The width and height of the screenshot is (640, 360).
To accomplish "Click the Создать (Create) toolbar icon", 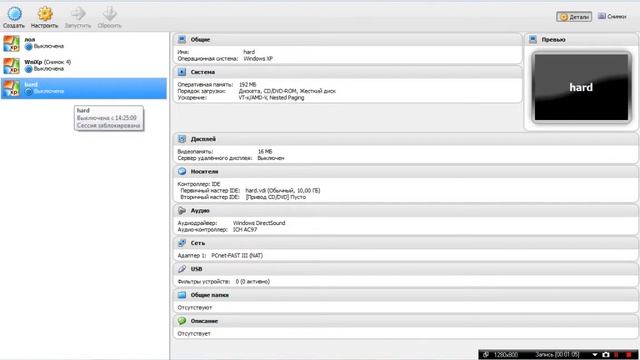I will (14, 14).
